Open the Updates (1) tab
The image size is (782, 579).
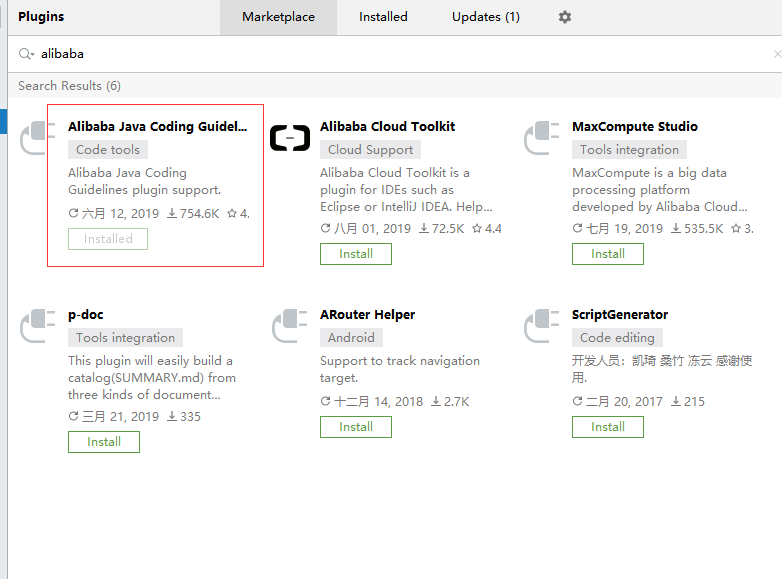(486, 17)
